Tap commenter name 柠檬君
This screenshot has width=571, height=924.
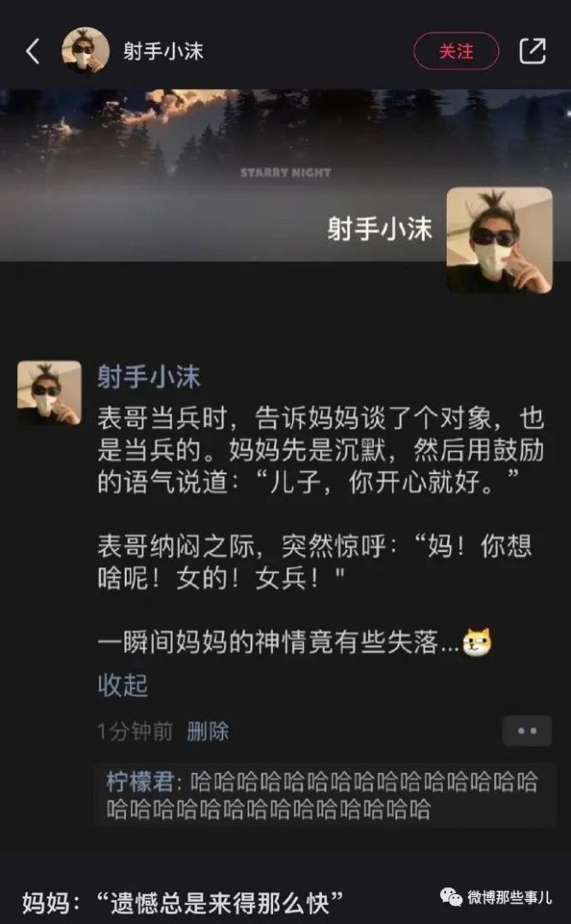(140, 783)
